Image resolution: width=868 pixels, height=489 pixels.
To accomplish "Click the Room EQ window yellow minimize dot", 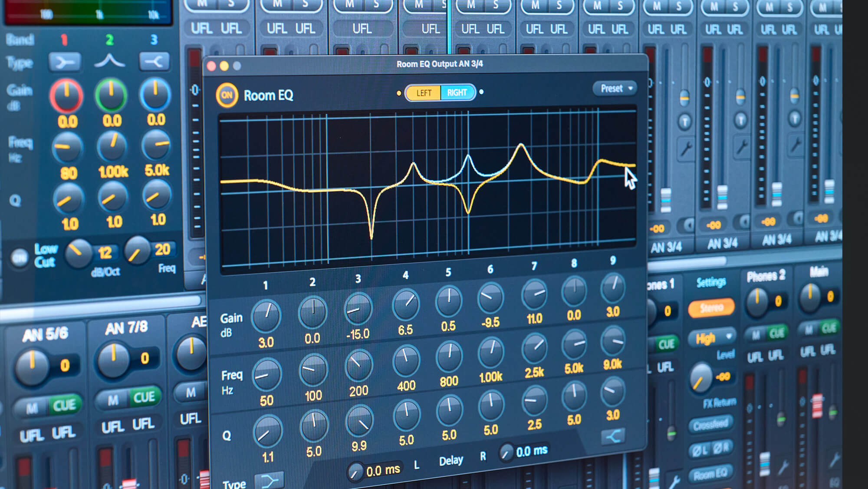I will click(224, 66).
